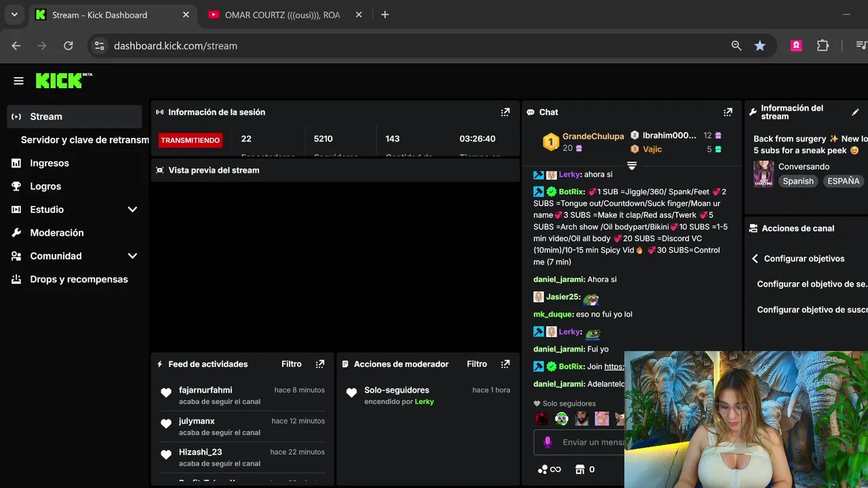868x488 pixels.
Task: Expand the Comunidad sidebar section
Action: [132, 256]
